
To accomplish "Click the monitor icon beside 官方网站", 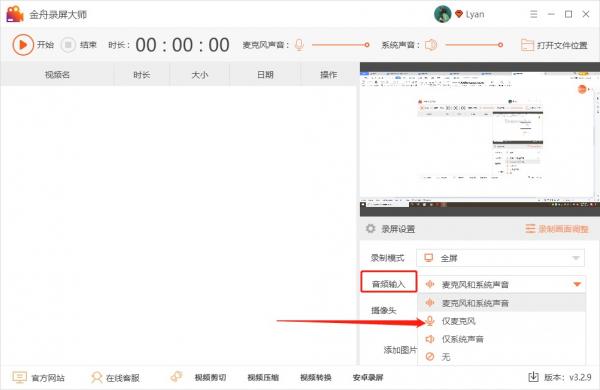I will [20, 377].
